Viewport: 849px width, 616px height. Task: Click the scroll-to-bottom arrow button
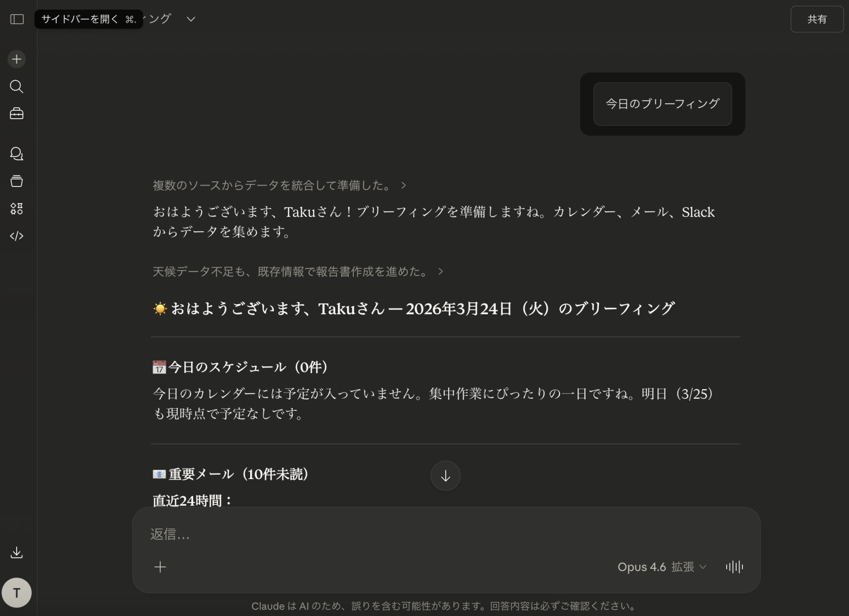[x=445, y=476]
